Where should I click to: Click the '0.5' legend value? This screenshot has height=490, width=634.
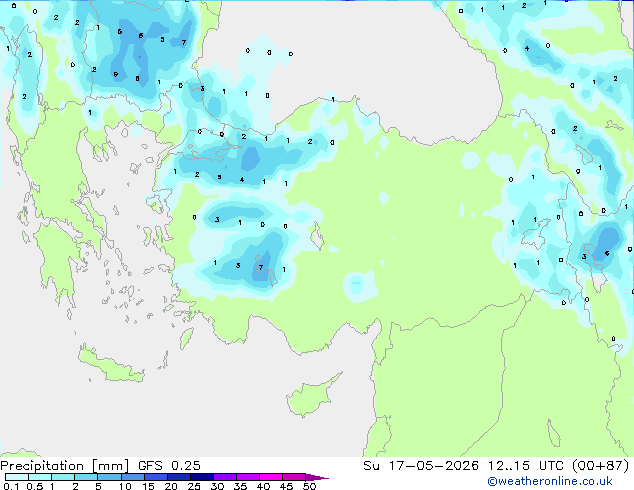pos(34,486)
